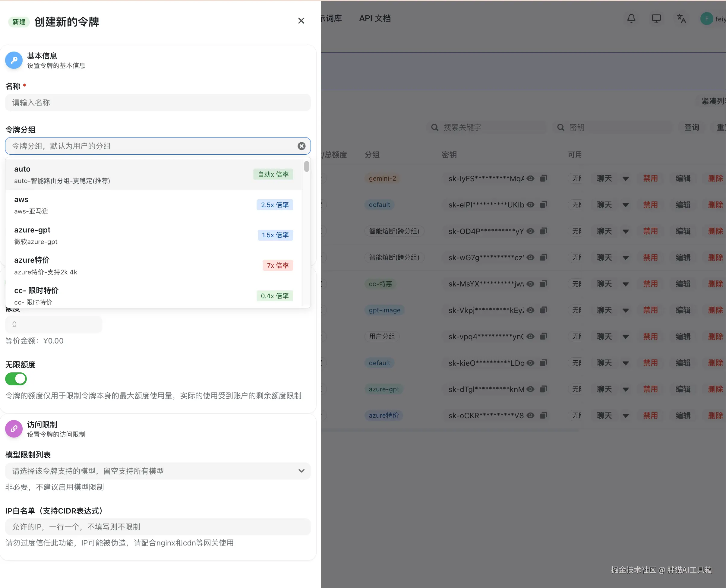Reveal key sk-MsYX with eye icon

(x=530, y=284)
